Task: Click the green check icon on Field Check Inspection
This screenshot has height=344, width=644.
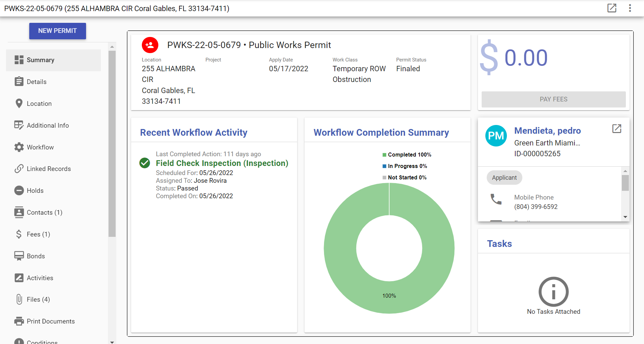Action: (x=145, y=163)
